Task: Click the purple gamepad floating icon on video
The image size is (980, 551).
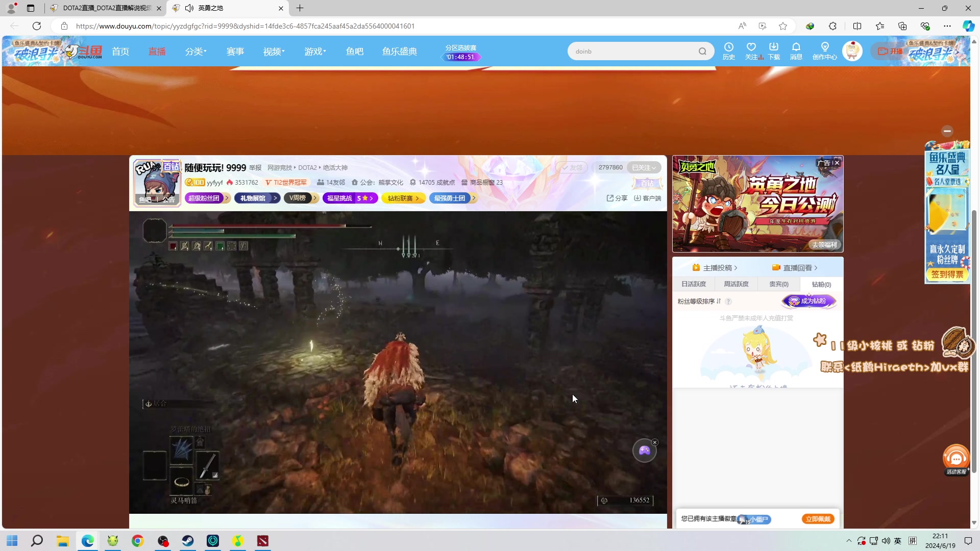Action: click(x=644, y=450)
